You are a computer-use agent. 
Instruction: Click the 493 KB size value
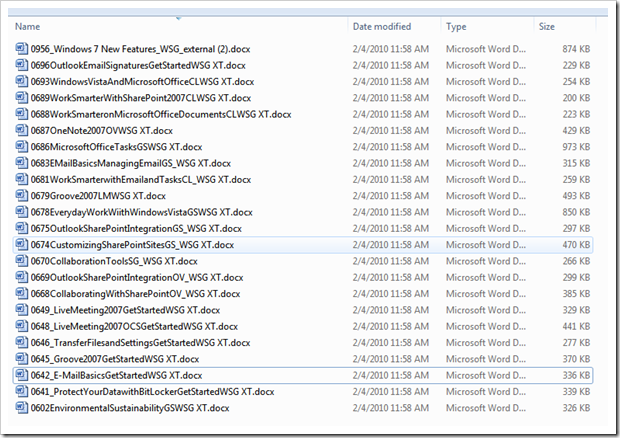tap(576, 196)
